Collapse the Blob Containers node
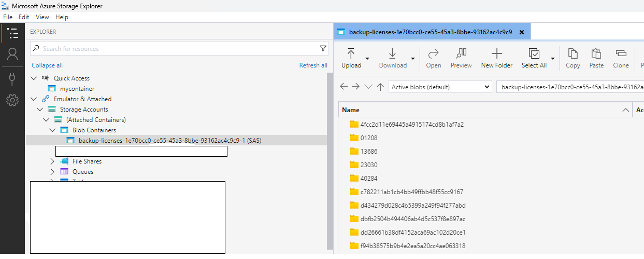The image size is (644, 259). [52, 130]
